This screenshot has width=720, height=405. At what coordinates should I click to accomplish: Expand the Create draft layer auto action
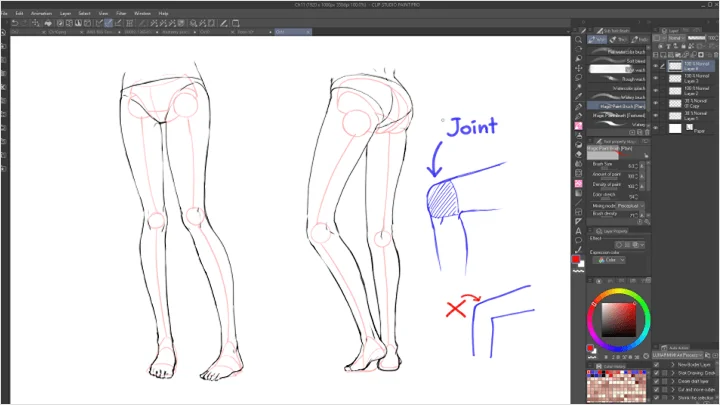(x=673, y=381)
